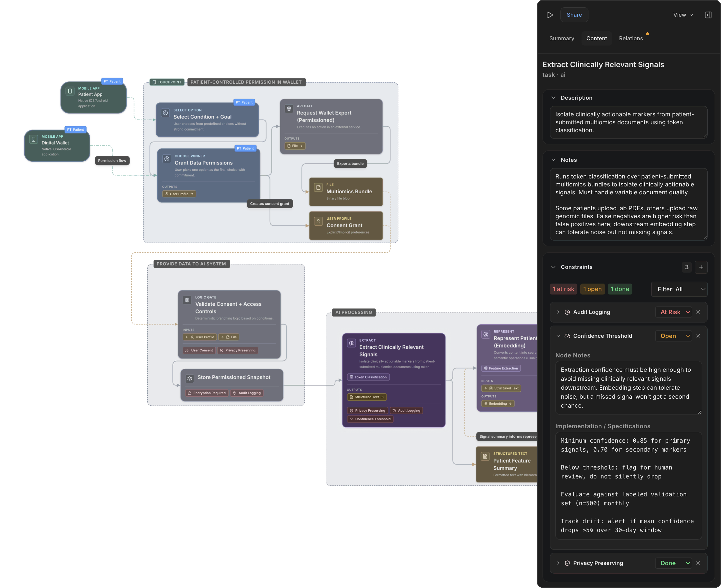Expand the Privacy Preserving constraint

558,563
